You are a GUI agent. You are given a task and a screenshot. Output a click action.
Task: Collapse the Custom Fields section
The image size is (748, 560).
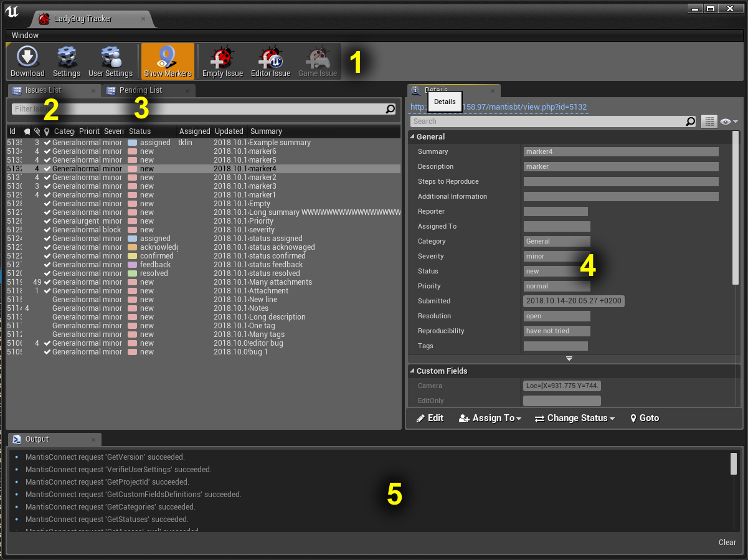413,371
